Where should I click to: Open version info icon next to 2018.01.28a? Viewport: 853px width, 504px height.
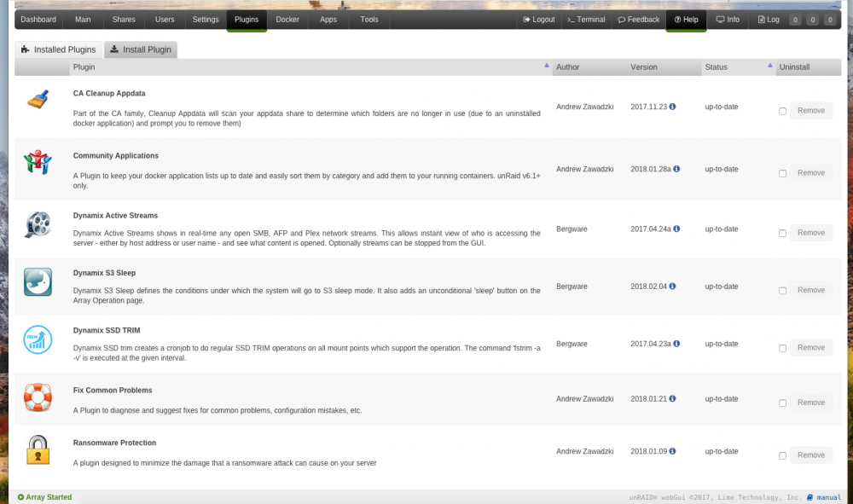tap(676, 169)
